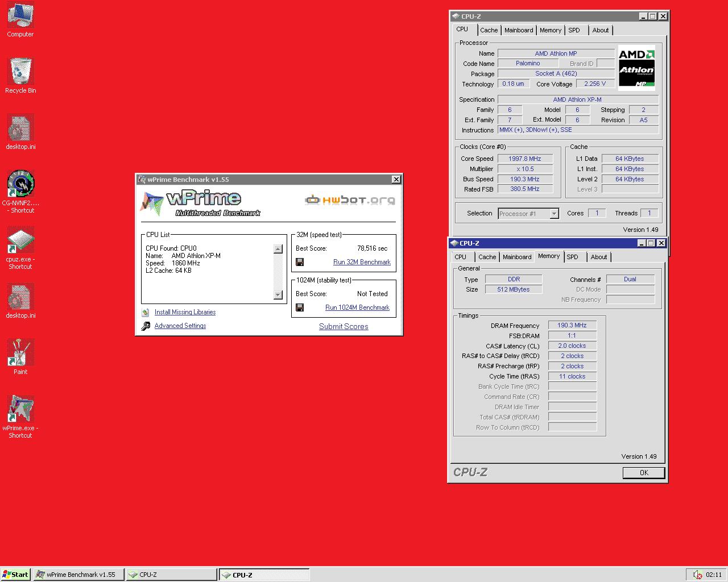Click the DRAM Frequency value field
Viewport: 728px width, 582px height.
[x=572, y=326]
